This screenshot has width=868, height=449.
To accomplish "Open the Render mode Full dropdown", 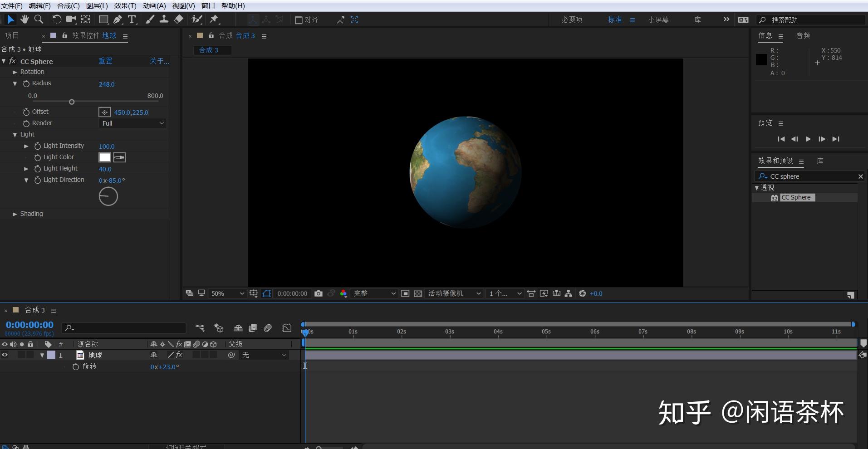I will pos(132,123).
